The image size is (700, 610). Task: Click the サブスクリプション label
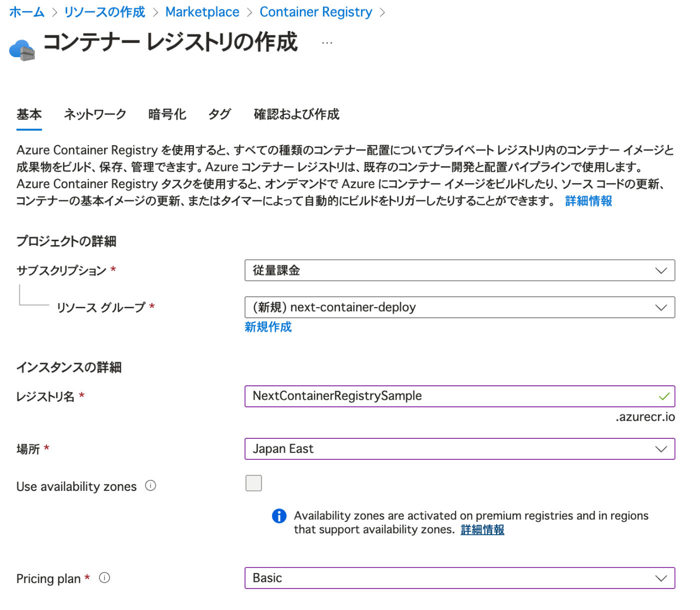(61, 271)
